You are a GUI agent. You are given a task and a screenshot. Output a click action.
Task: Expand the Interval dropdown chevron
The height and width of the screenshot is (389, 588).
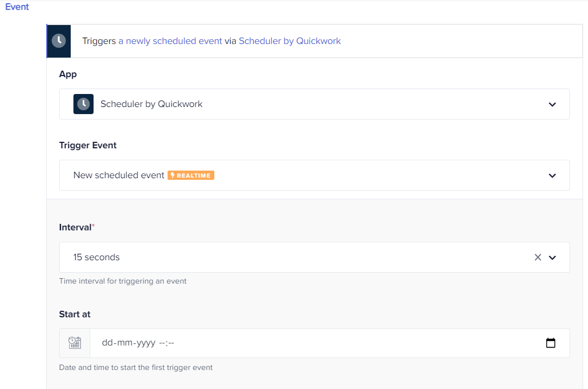[553, 258]
